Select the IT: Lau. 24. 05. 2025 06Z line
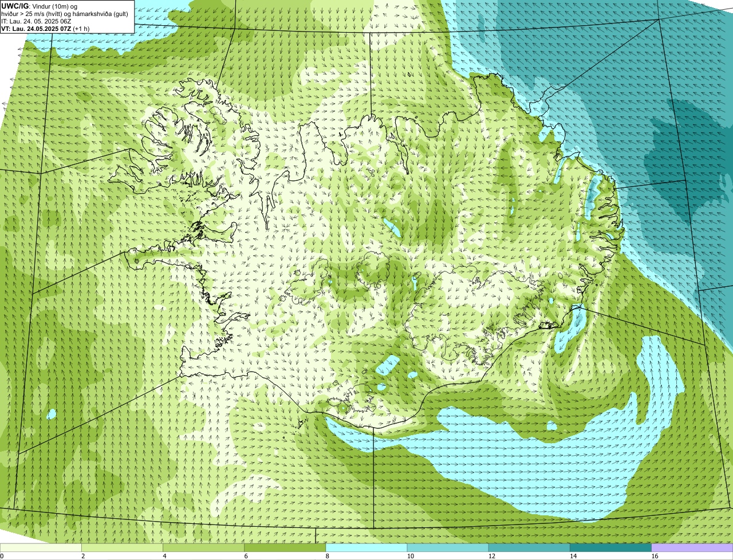The image size is (733, 560). (x=37, y=21)
